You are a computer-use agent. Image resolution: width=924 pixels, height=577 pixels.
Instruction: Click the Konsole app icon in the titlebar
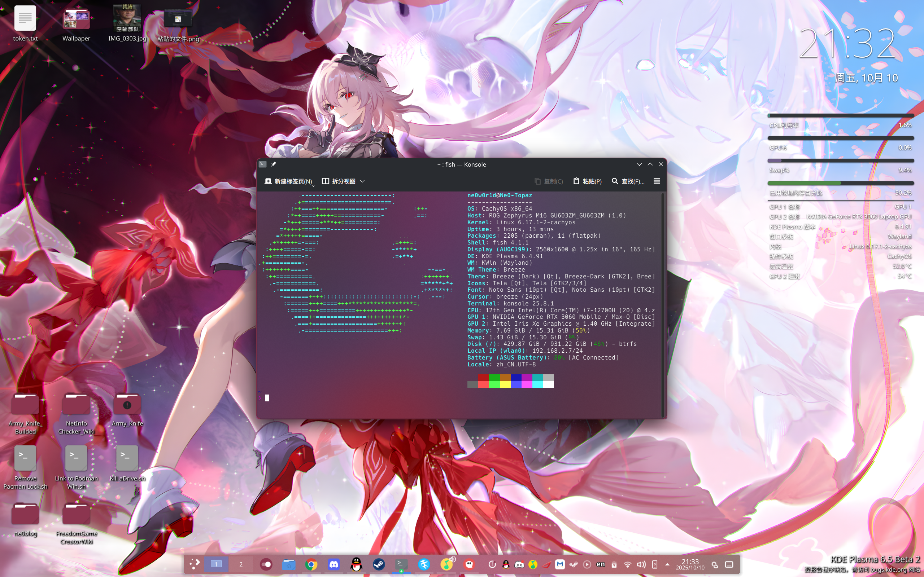262,164
